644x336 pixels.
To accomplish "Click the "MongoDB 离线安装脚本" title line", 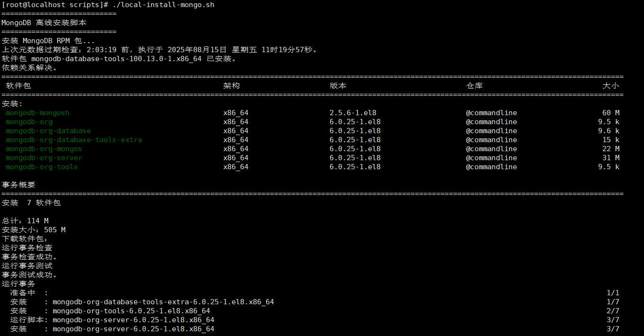I will coord(44,23).
